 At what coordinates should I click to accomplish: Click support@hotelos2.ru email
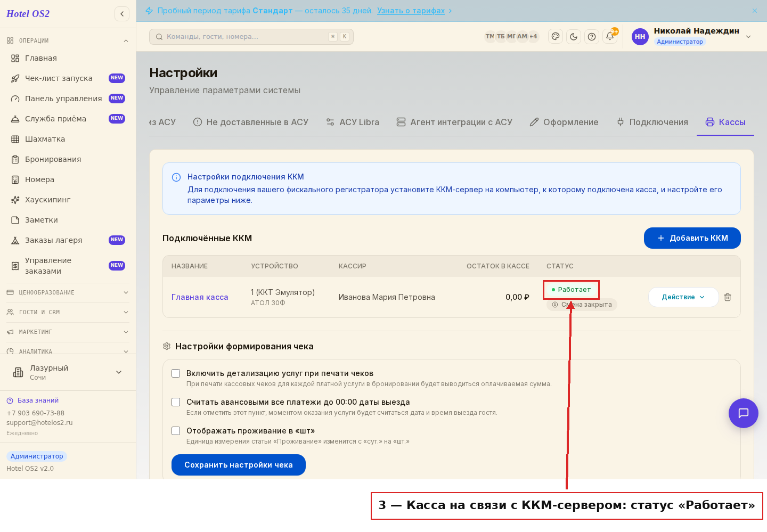(39, 423)
